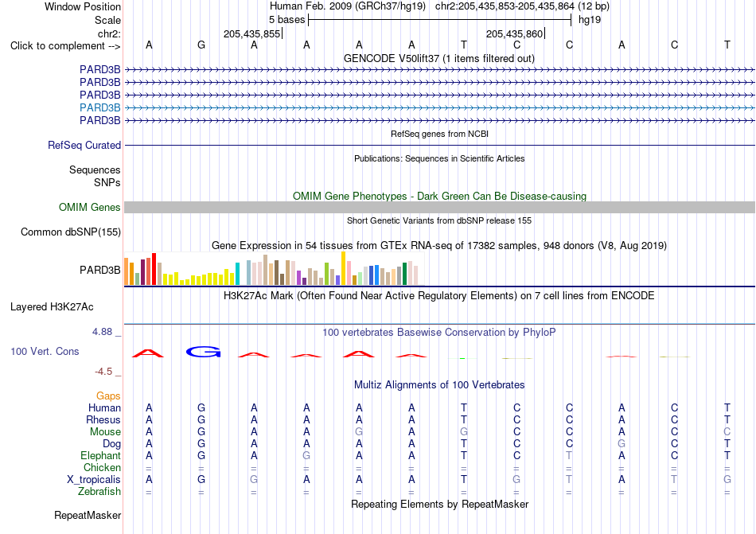Click the PARD3B label beside the GTEx bar chart
The image size is (756, 534).
click(x=99, y=270)
